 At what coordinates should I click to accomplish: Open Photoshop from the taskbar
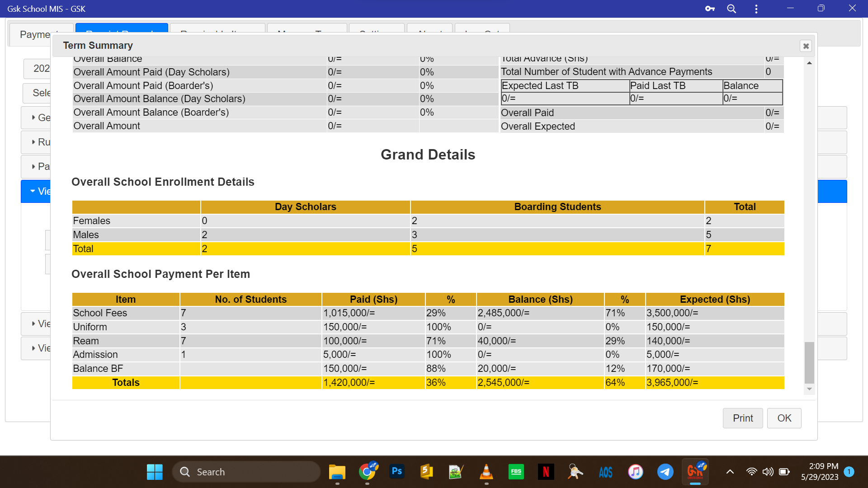pyautogui.click(x=397, y=472)
